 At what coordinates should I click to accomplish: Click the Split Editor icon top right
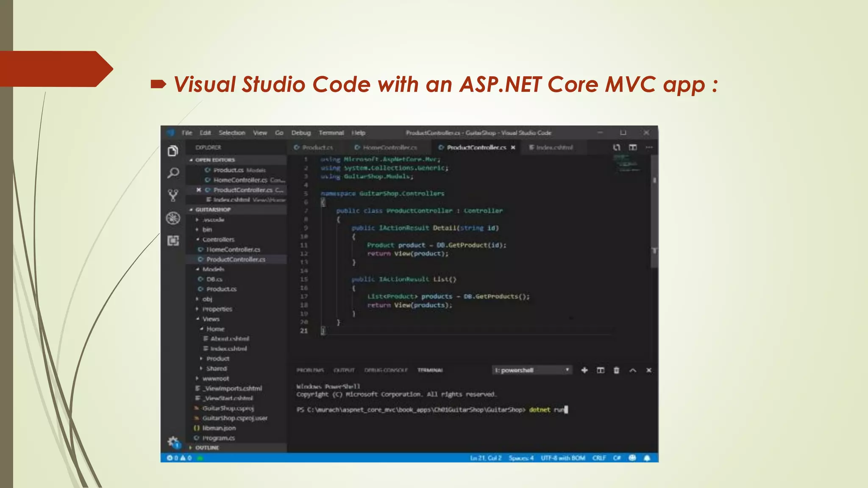(x=633, y=147)
